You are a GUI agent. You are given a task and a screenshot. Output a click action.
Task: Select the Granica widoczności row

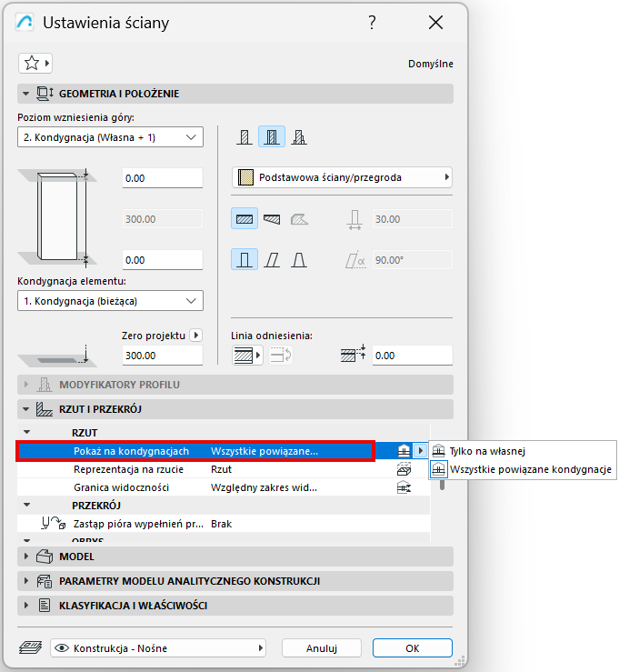[x=224, y=487]
